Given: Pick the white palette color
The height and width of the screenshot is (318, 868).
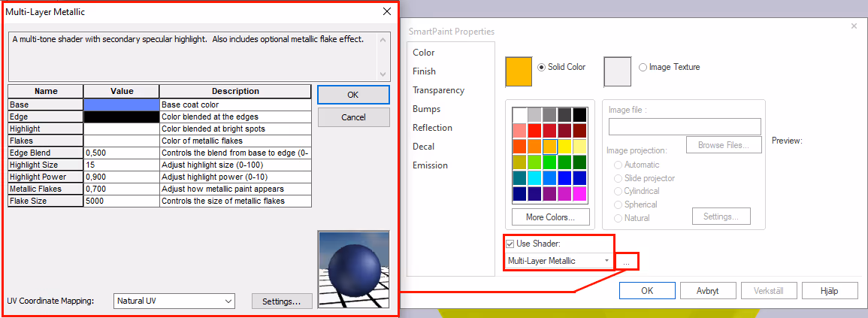Looking at the screenshot, I should click(519, 115).
